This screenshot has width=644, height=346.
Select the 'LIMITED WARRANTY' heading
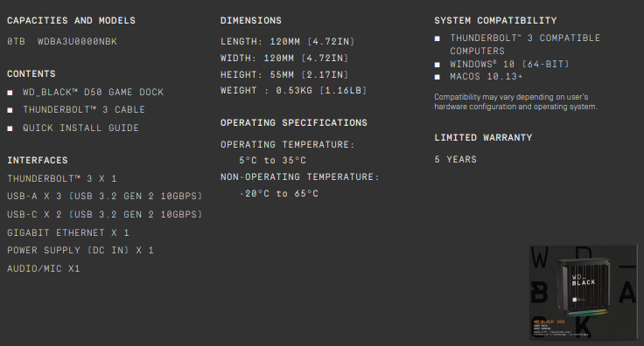pyautogui.click(x=483, y=138)
